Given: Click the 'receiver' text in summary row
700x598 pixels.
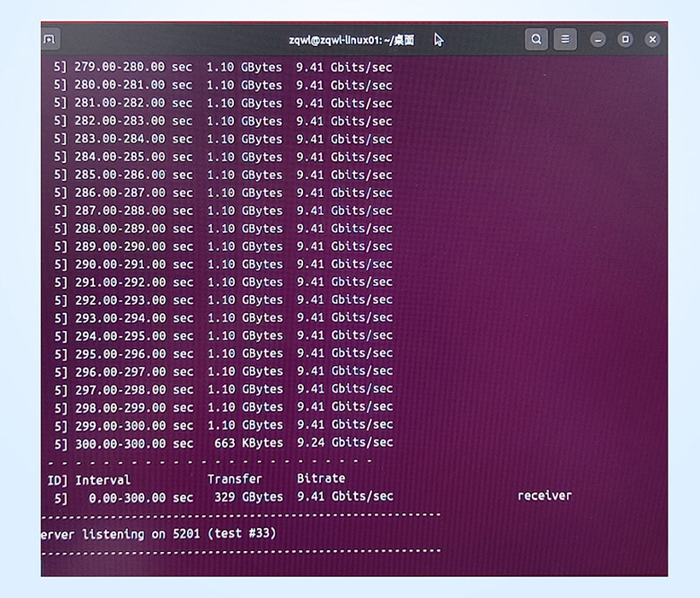Looking at the screenshot, I should (x=544, y=496).
